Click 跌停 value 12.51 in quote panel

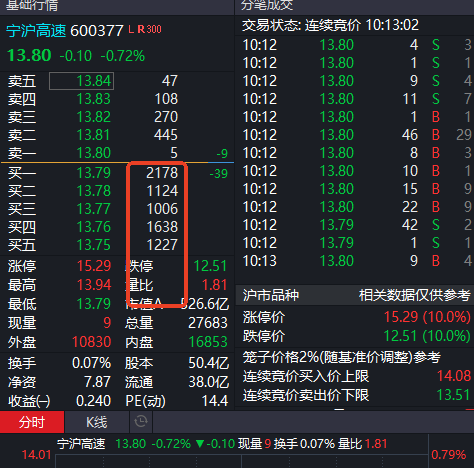[x=210, y=266]
